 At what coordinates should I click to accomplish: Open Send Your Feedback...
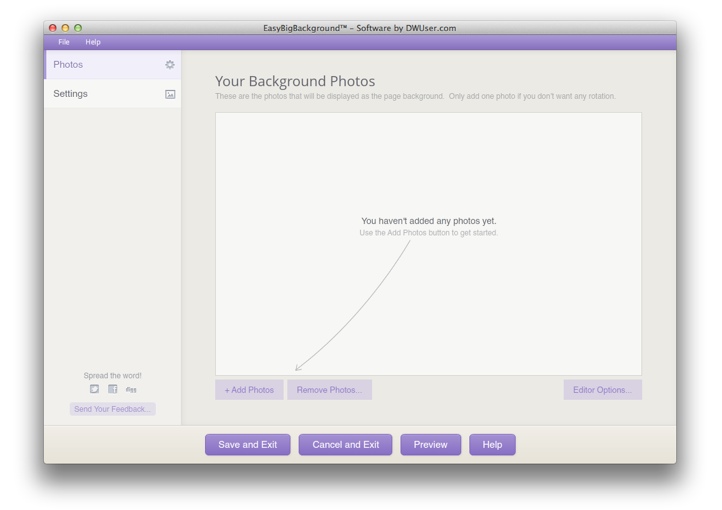tap(112, 409)
